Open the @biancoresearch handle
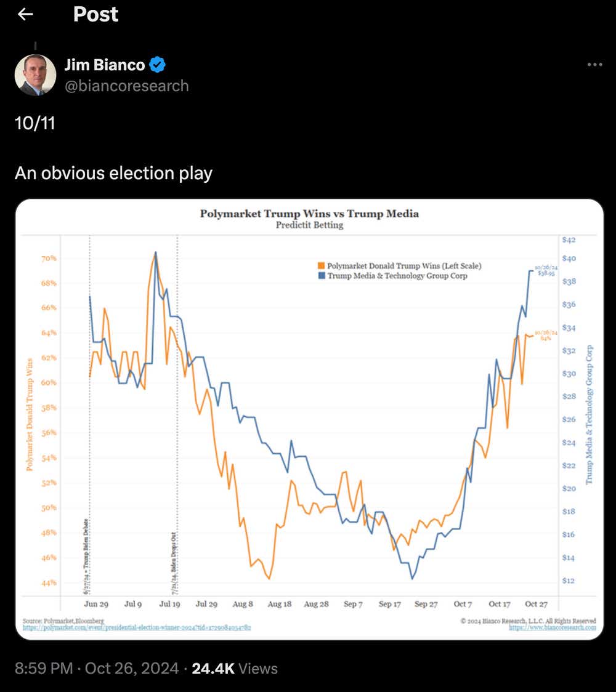 [x=126, y=86]
